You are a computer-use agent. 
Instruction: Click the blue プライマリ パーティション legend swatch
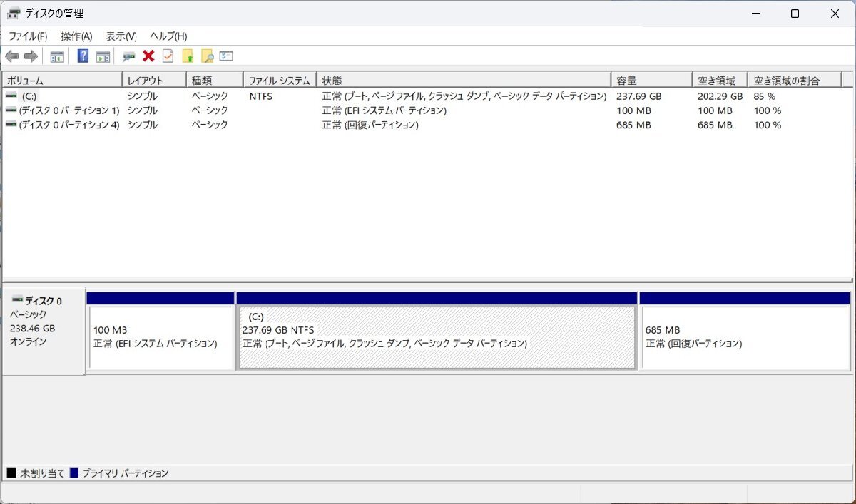click(74, 473)
